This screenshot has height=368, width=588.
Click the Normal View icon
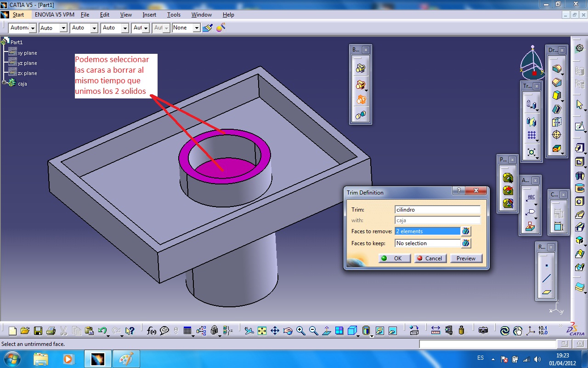tap(327, 330)
